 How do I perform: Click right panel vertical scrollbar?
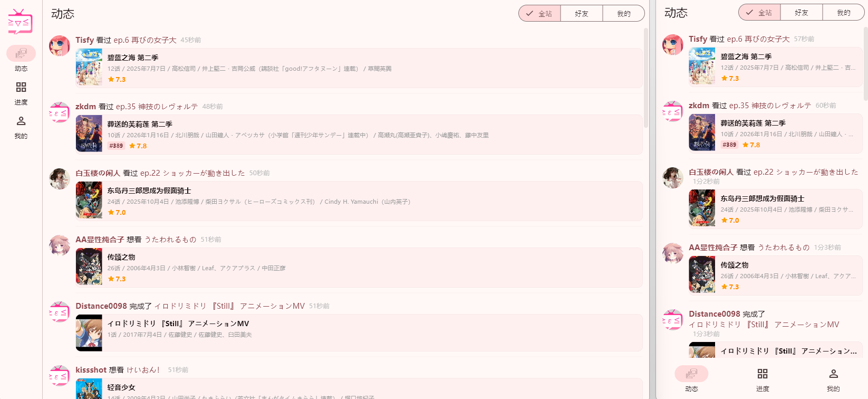pyautogui.click(x=865, y=63)
